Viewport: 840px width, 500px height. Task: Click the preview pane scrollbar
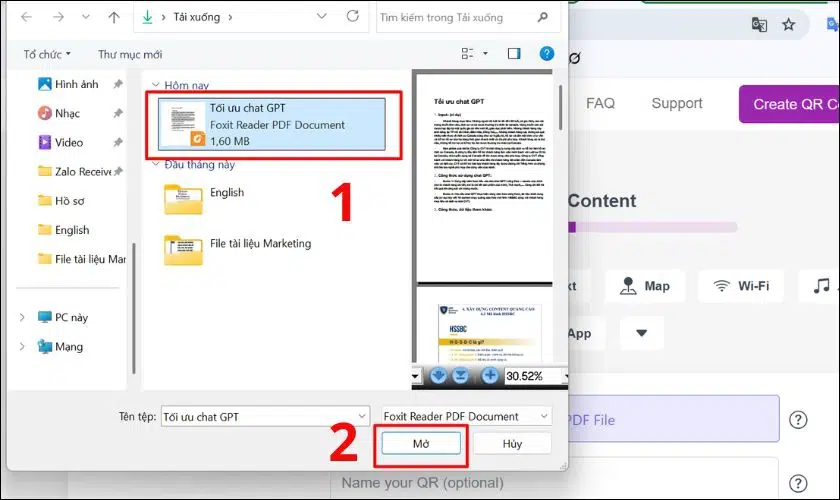point(560,107)
